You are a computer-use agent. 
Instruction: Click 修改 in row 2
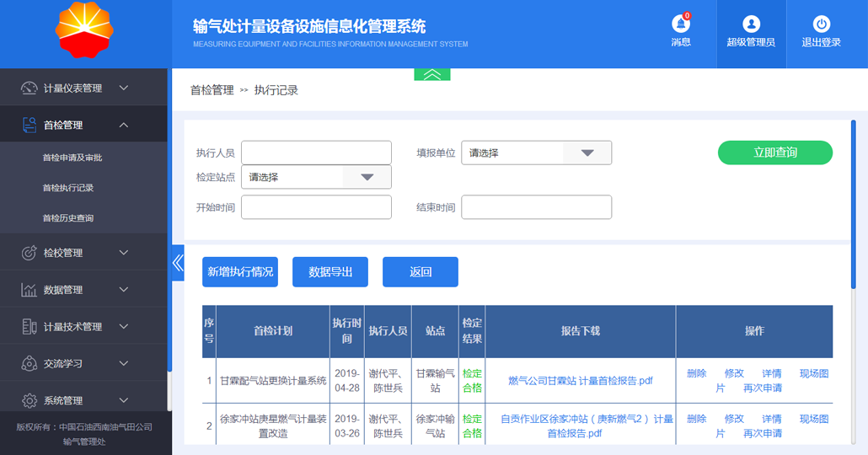[x=735, y=419]
